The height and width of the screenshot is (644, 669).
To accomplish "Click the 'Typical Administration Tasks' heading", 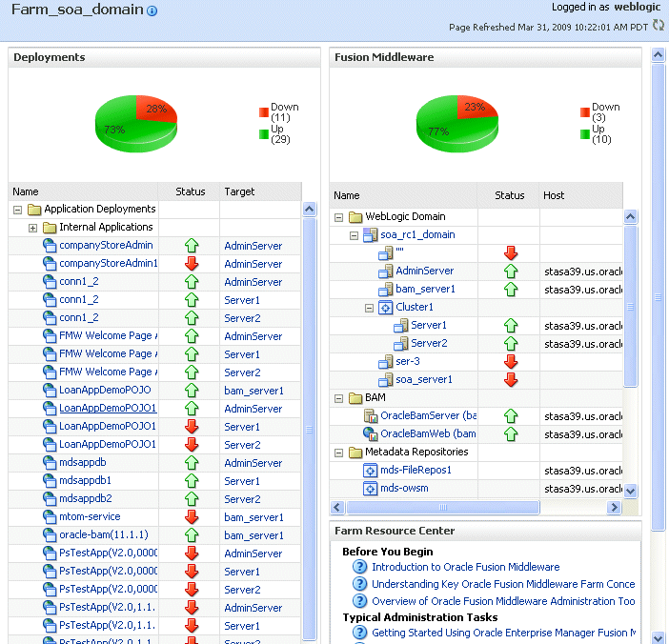I will pos(420,617).
